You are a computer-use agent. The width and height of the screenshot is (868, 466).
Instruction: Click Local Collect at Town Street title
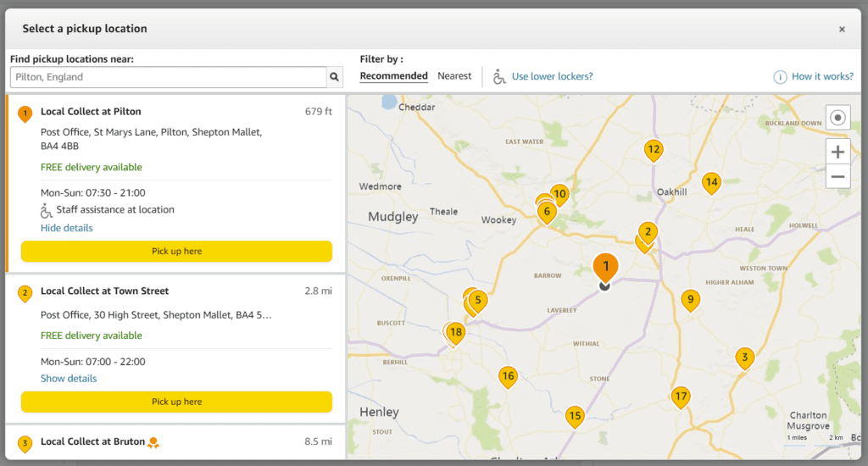104,291
